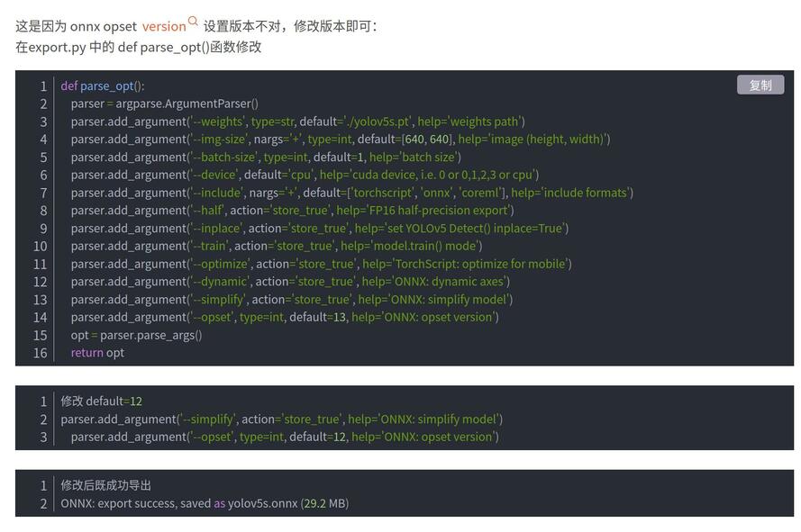Click the --half FP16 argument line

pos(292,211)
